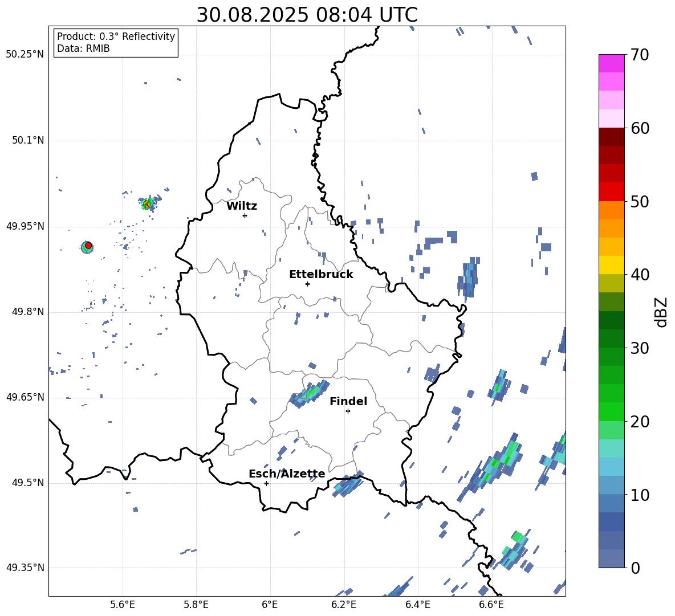Screen dimensions: 675x616
Task: Click the 49.5°N latitude tick label
Action: [x=27, y=483]
